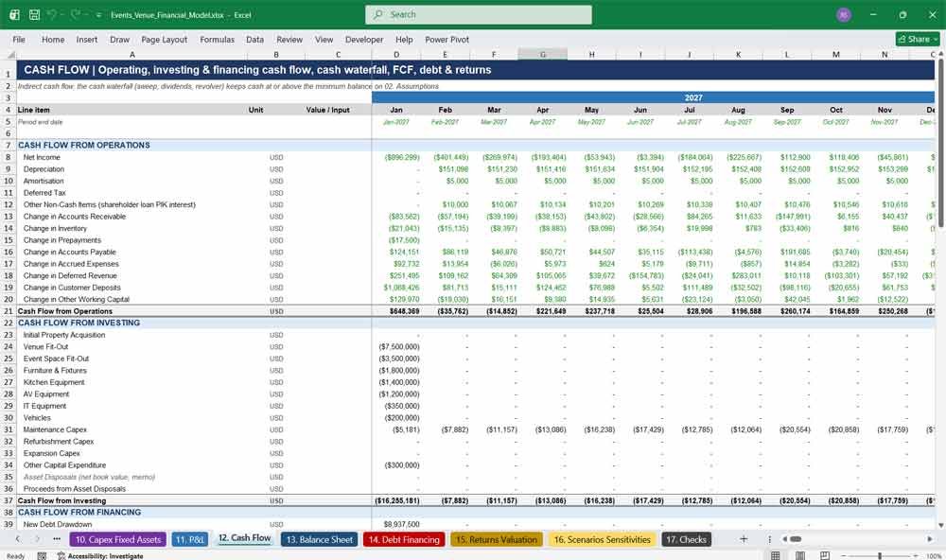Click the zoom out minus button
Viewport: 946px width, 560px height.
844,556
